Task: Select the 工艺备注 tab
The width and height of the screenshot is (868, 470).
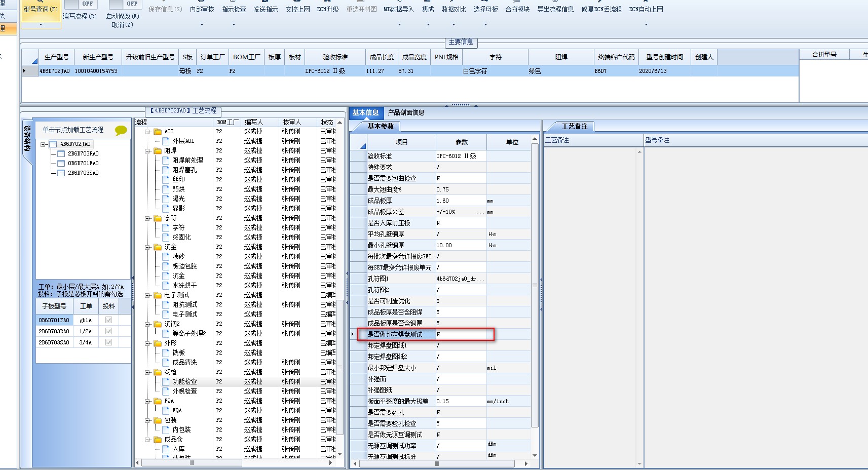Action: [575, 126]
